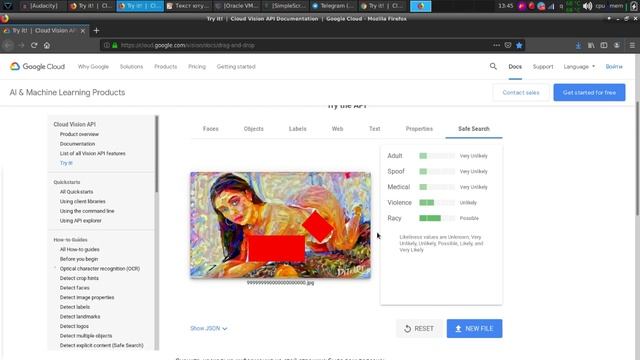Viewport: 640px width, 360px height.
Task: Go to the Firefox home page icon
Action: tap(47, 45)
